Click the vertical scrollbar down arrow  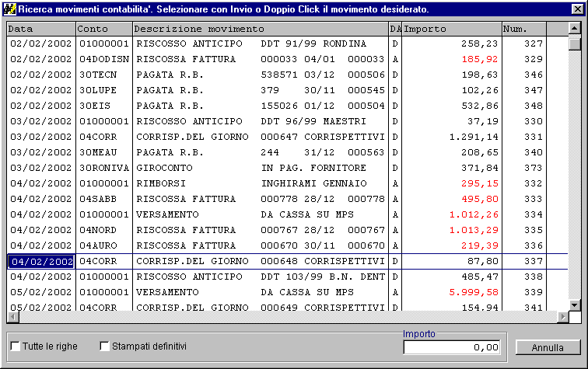[575, 305]
